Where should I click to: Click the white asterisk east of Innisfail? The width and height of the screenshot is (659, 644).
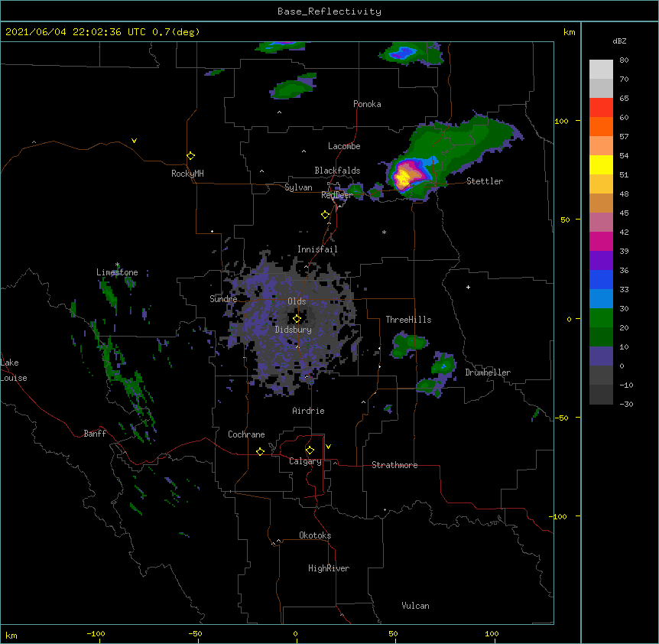click(384, 232)
